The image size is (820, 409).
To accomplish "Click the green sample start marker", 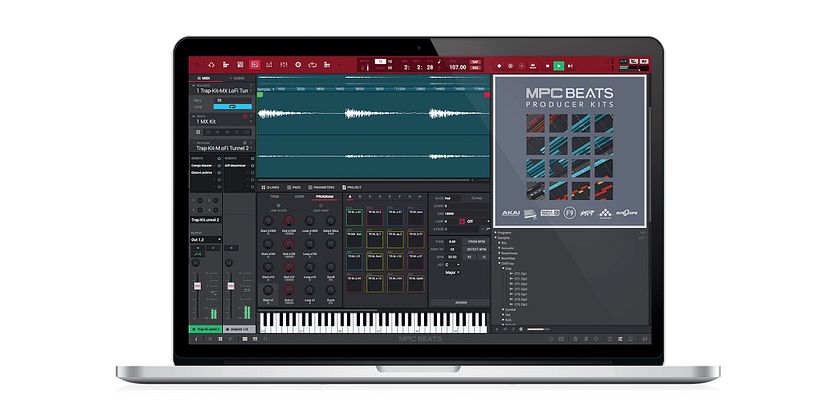I will pyautogui.click(x=260, y=95).
